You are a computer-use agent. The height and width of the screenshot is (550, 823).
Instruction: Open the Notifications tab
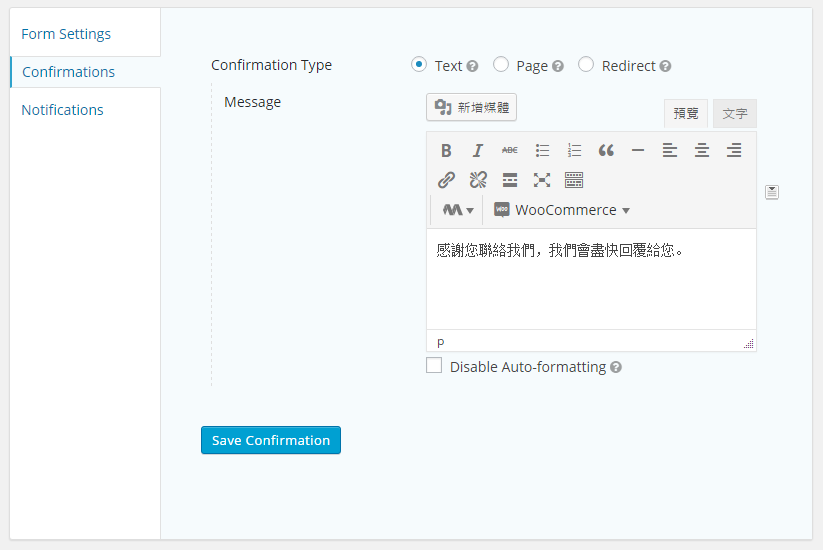[x=62, y=110]
